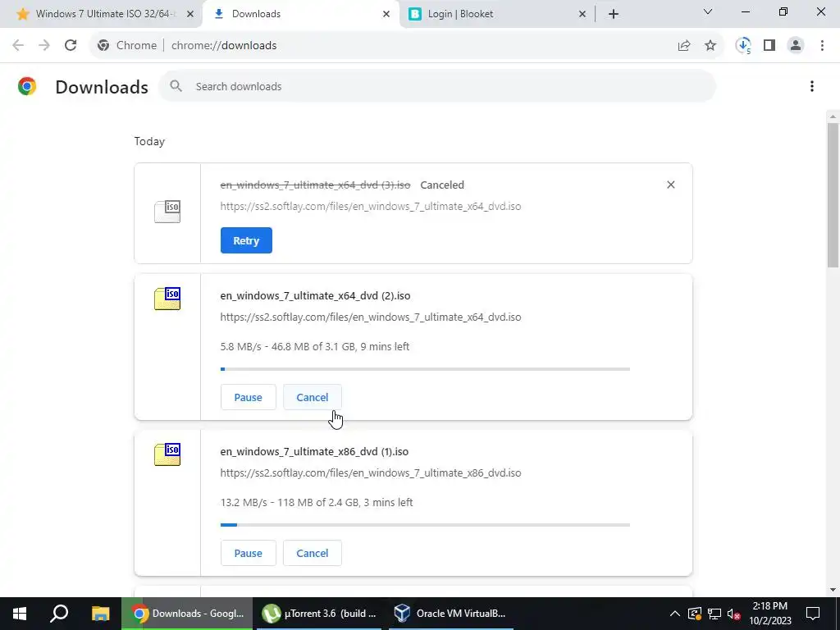Click the 'Today' date heading
Viewport: 840px width, 630px height.
click(149, 141)
